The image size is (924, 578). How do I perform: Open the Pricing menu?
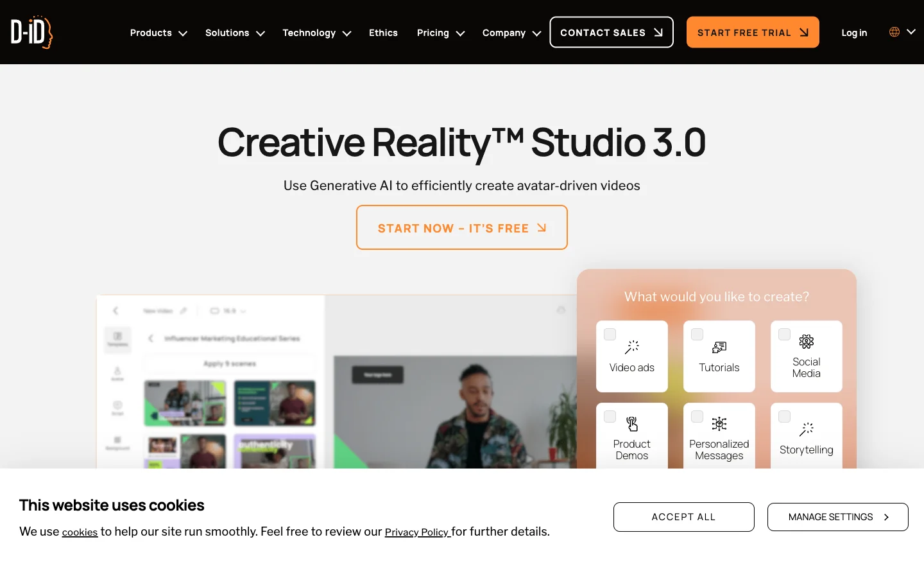[x=433, y=33]
